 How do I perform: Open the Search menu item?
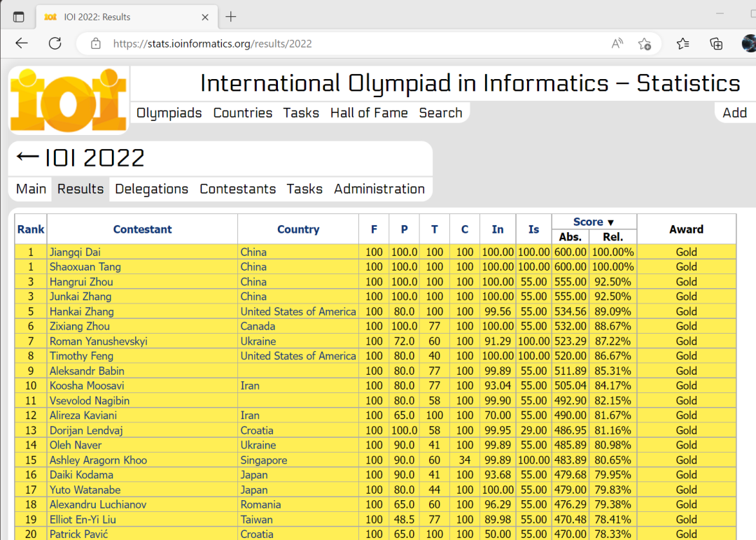440,113
